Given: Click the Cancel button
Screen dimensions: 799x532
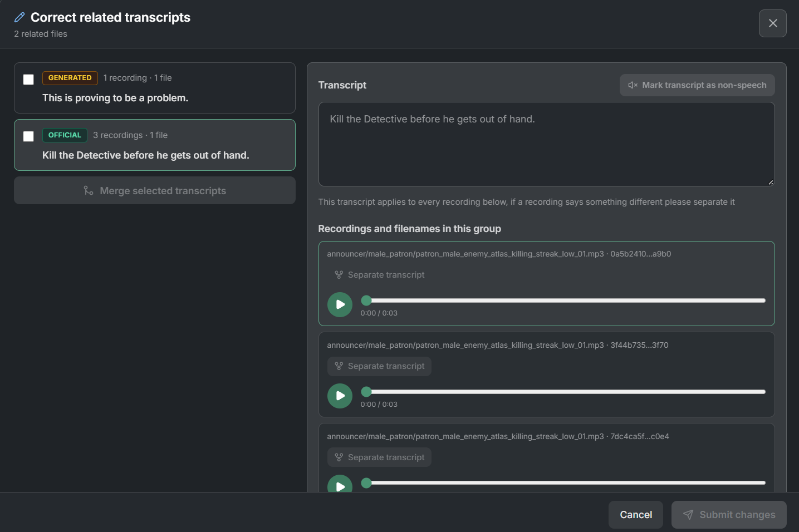Looking at the screenshot, I should [635, 515].
